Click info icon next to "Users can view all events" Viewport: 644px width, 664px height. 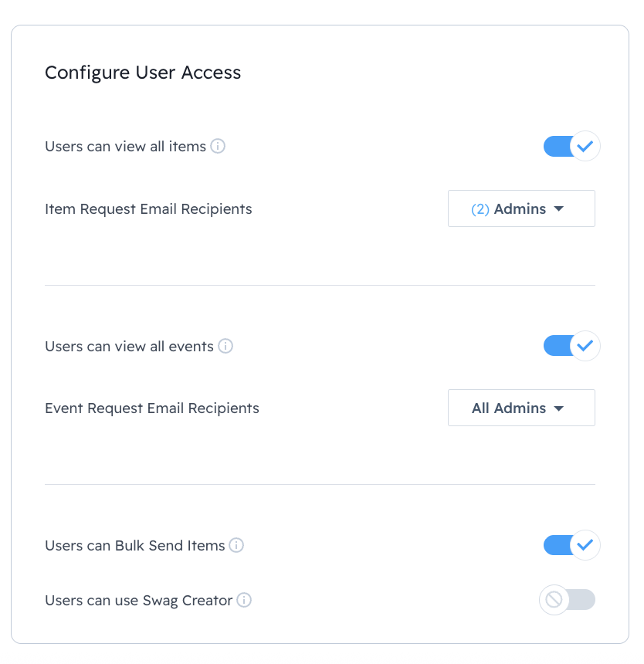(x=225, y=346)
